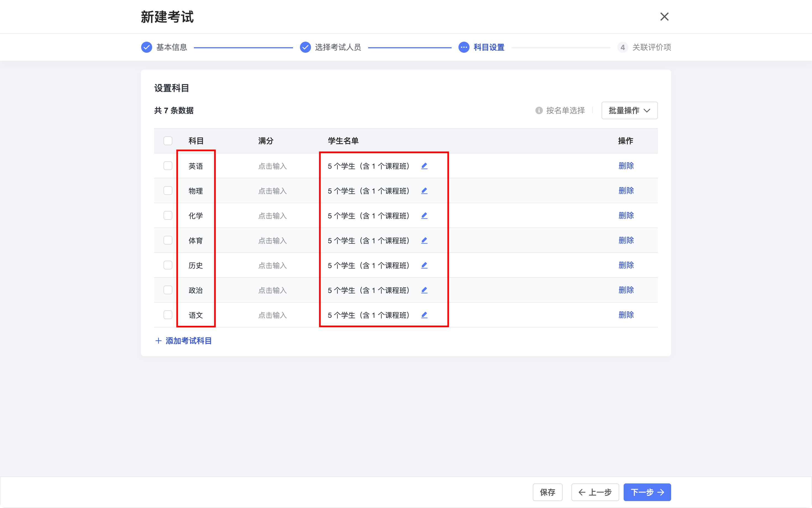Check the 化学 row checkbox
The width and height of the screenshot is (812, 508).
coord(168,215)
